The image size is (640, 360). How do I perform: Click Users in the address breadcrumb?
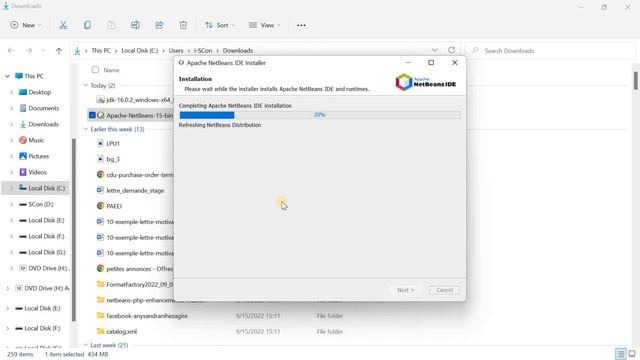[176, 51]
